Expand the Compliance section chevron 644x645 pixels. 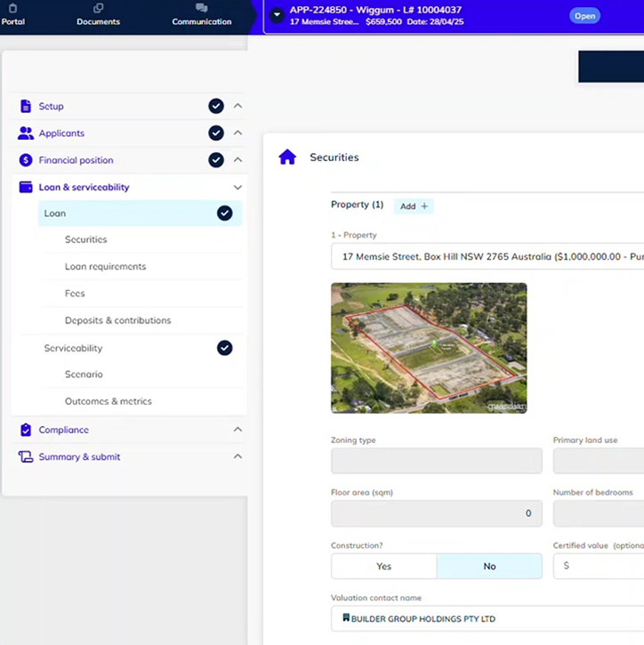click(x=237, y=430)
